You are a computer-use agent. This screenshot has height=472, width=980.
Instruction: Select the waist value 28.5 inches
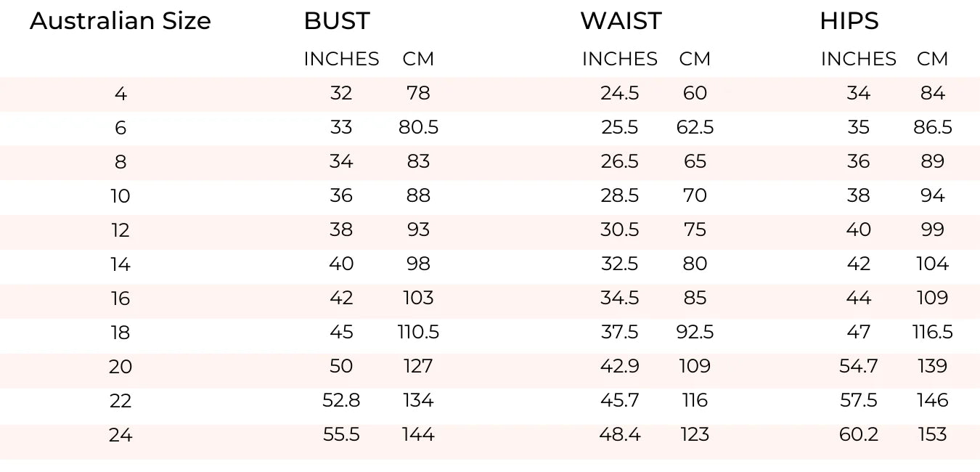coord(619,196)
